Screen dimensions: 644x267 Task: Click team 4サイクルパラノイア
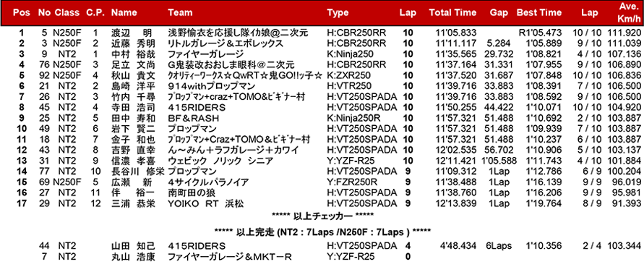pos(209,182)
